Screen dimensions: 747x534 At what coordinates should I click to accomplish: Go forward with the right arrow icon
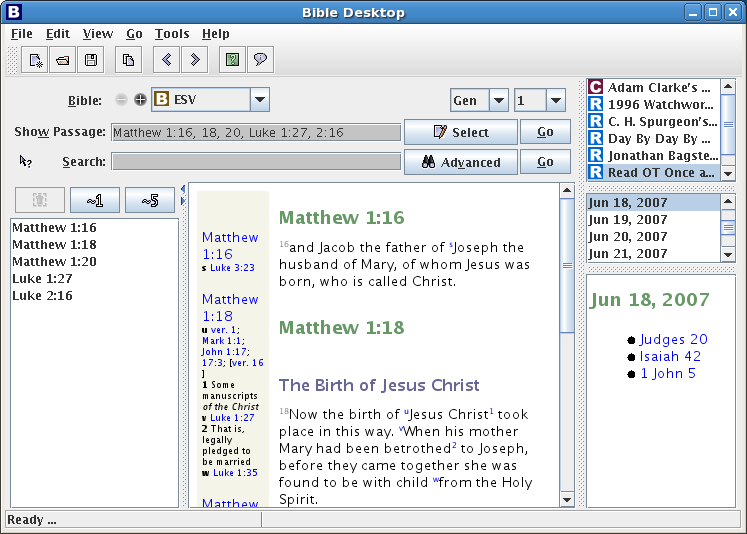[x=194, y=60]
